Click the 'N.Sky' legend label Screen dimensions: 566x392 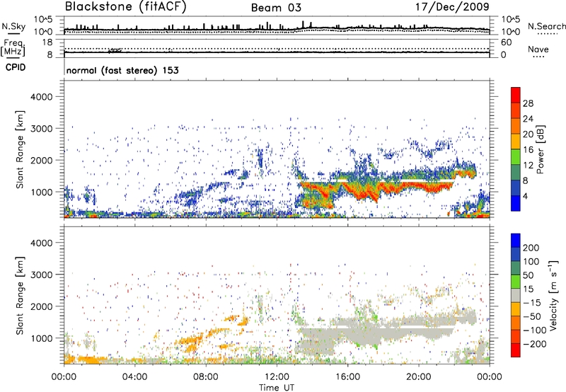pyautogui.click(x=13, y=26)
